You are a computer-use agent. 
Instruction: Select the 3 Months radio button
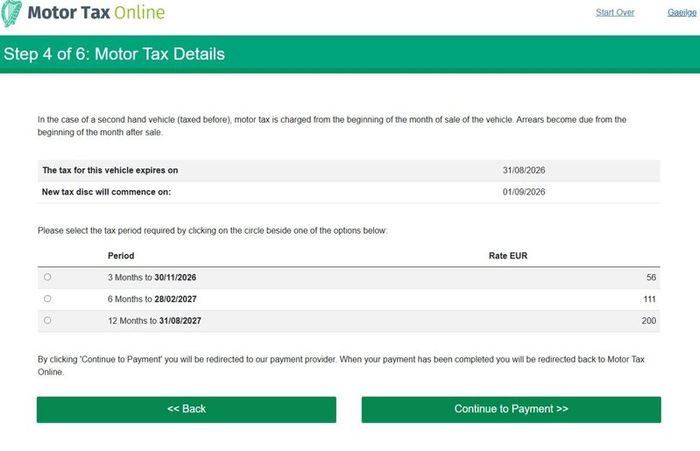(47, 277)
